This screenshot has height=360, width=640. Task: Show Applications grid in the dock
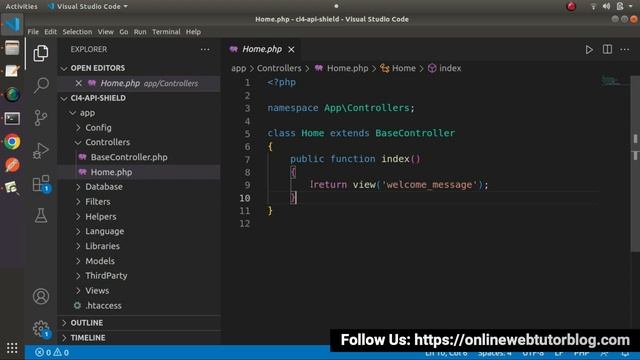click(12, 348)
